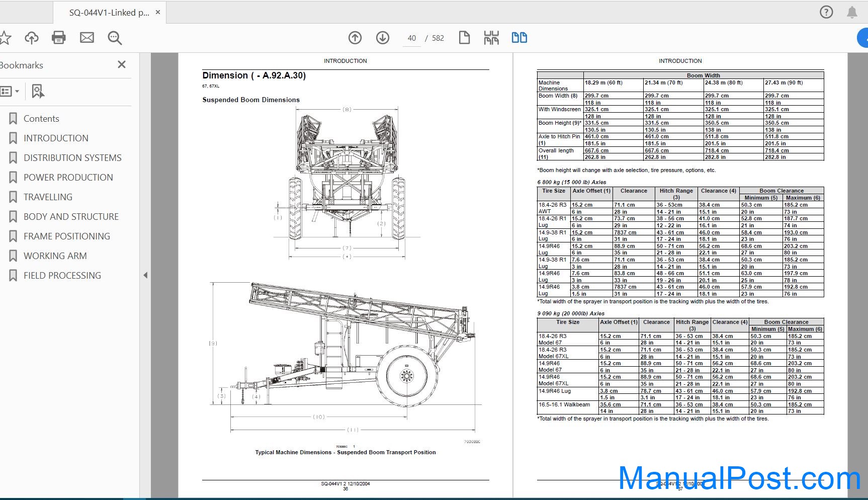868x500 pixels.
Task: Click the Boom Width table header
Action: coord(703,75)
